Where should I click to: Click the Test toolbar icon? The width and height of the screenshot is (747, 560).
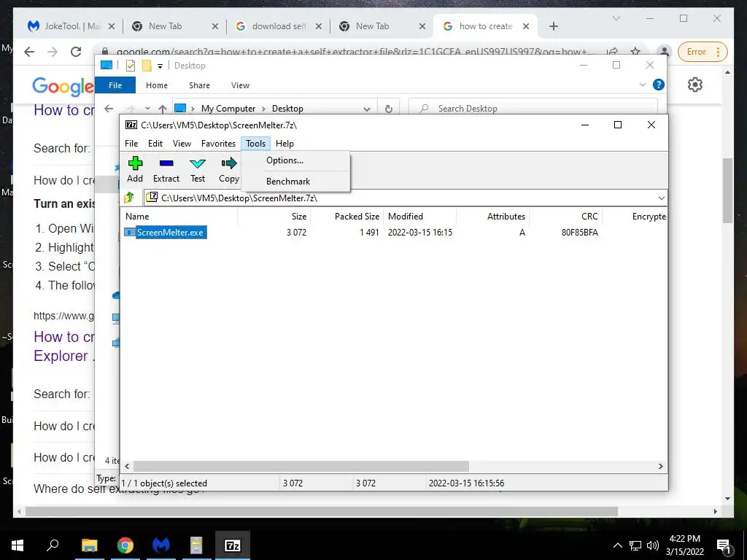[x=197, y=169]
